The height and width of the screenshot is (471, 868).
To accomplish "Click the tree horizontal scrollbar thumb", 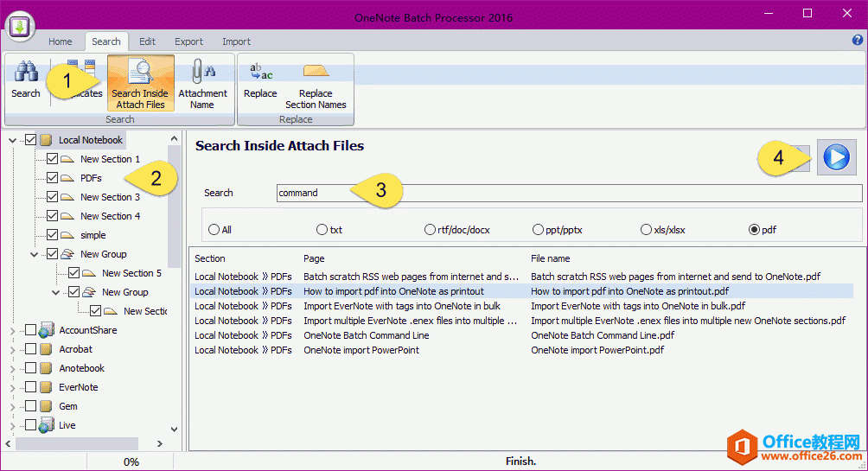I will 77,443.
